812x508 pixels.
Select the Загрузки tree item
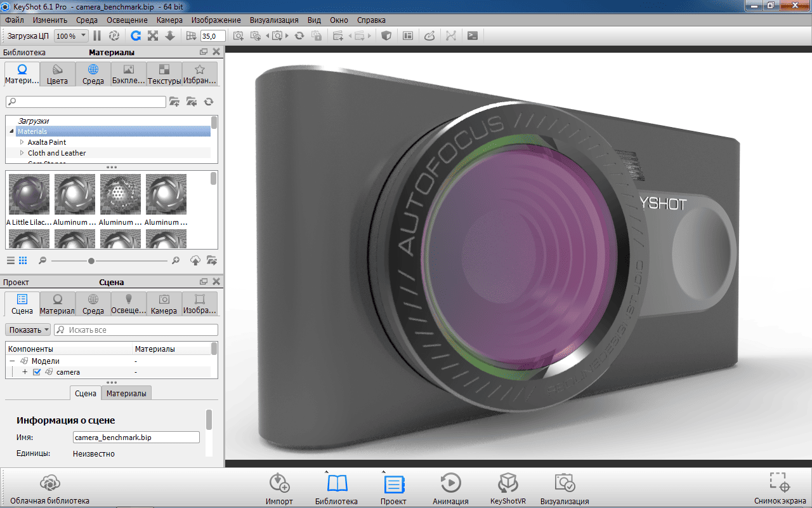point(34,121)
